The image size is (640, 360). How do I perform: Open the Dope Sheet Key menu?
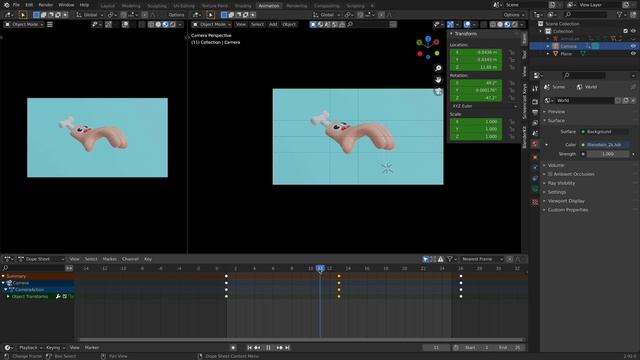(x=148, y=259)
